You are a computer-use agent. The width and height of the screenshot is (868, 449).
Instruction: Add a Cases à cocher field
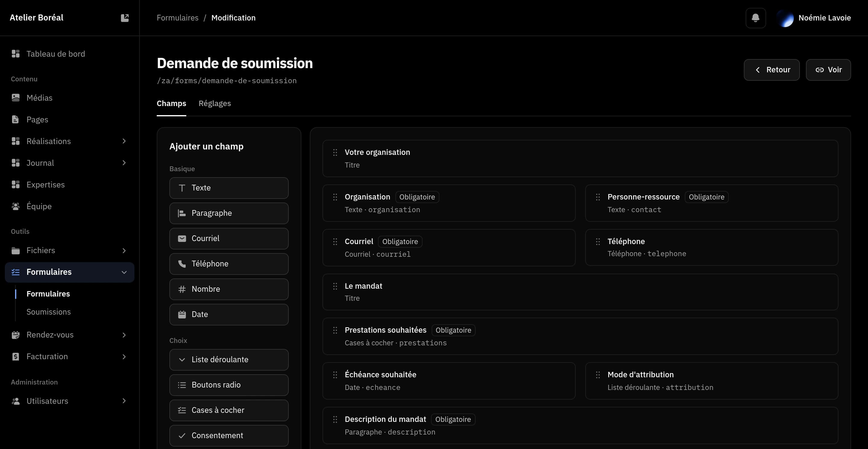tap(229, 410)
